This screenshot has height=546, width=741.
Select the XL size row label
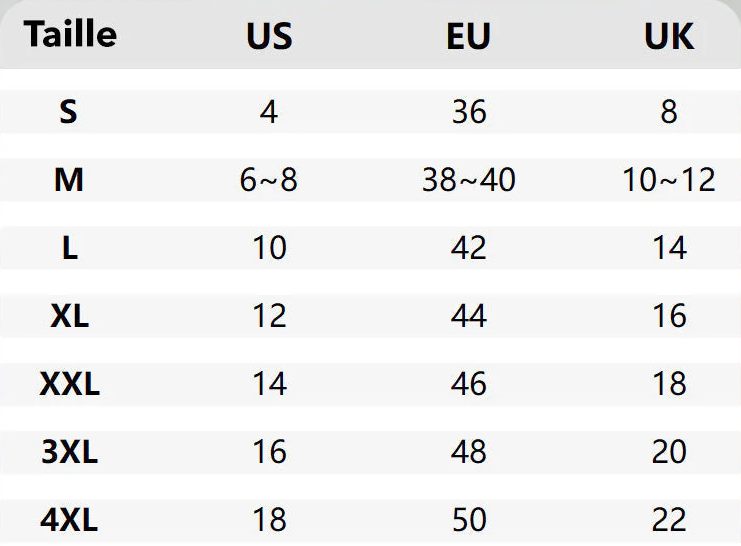click(x=69, y=316)
